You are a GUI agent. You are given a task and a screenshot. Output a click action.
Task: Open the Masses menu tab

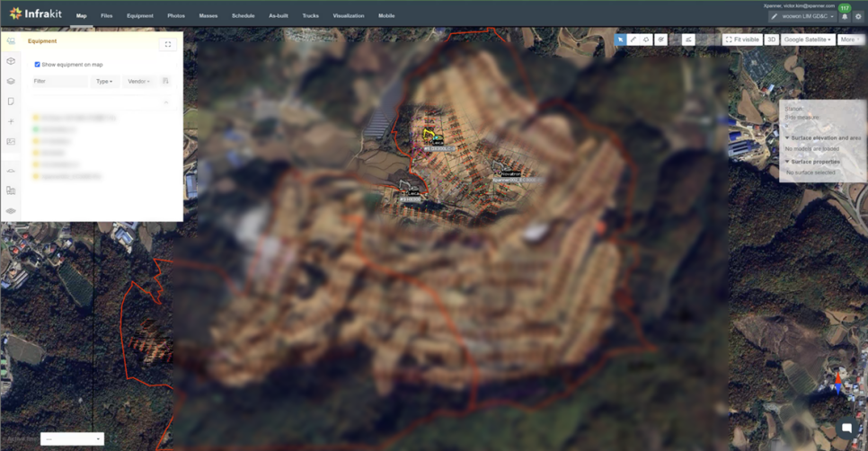tap(208, 16)
